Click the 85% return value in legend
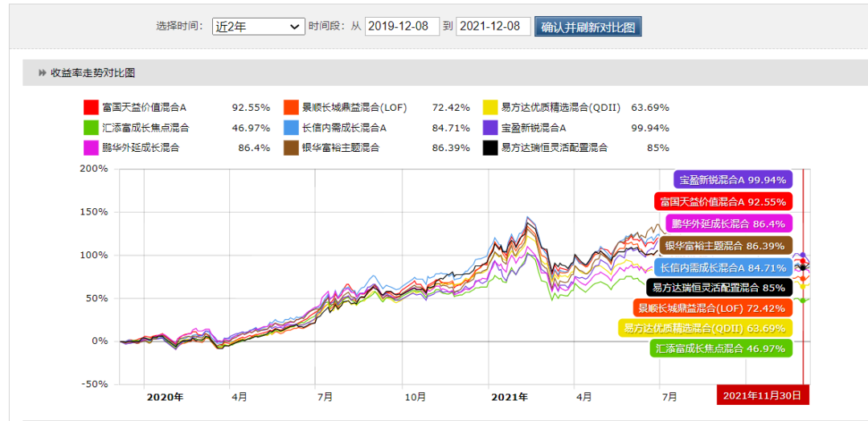868x421 pixels. coord(659,148)
